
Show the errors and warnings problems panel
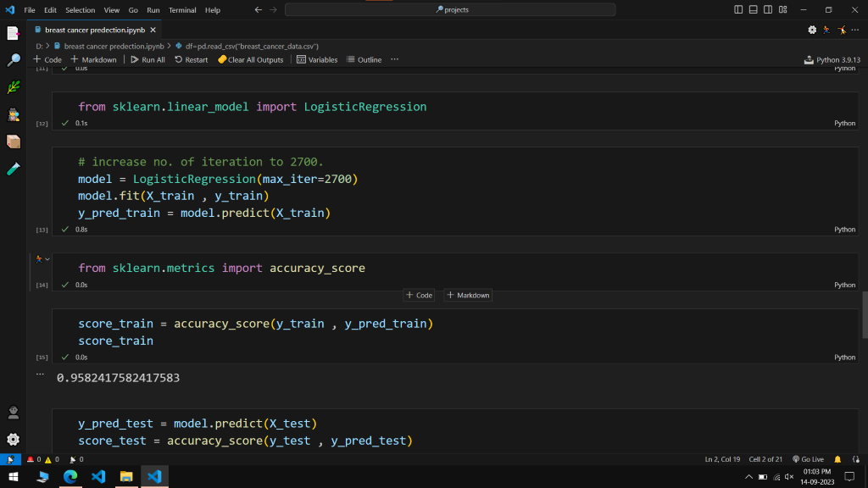point(43,459)
